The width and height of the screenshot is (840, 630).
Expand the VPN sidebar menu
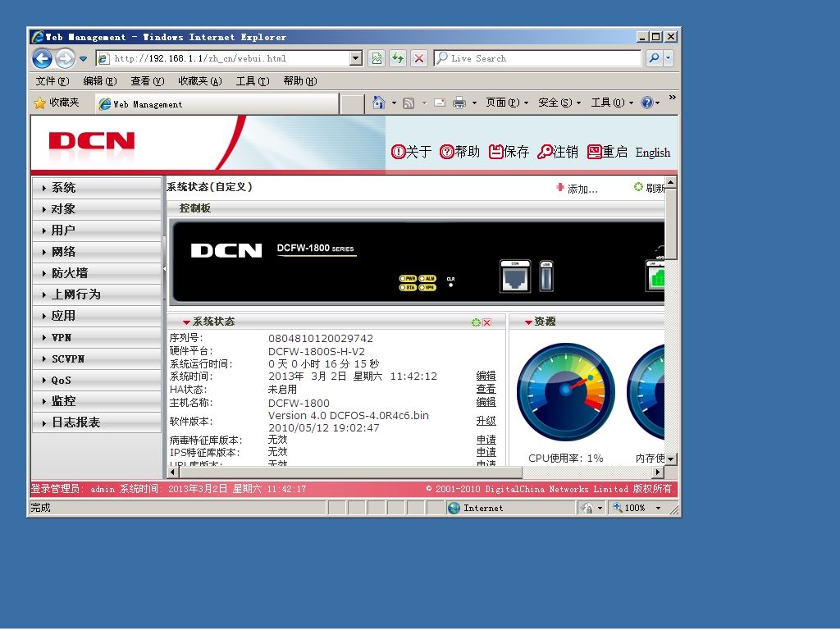coord(97,337)
